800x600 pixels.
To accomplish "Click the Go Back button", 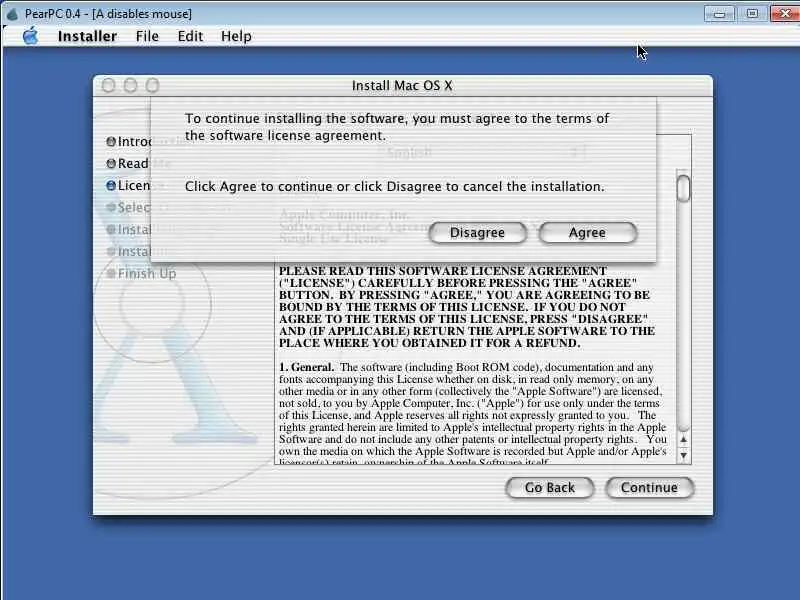I will click(x=549, y=488).
